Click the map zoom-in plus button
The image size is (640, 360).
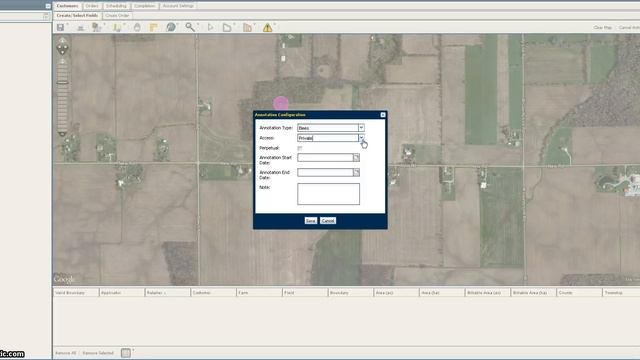[62, 62]
